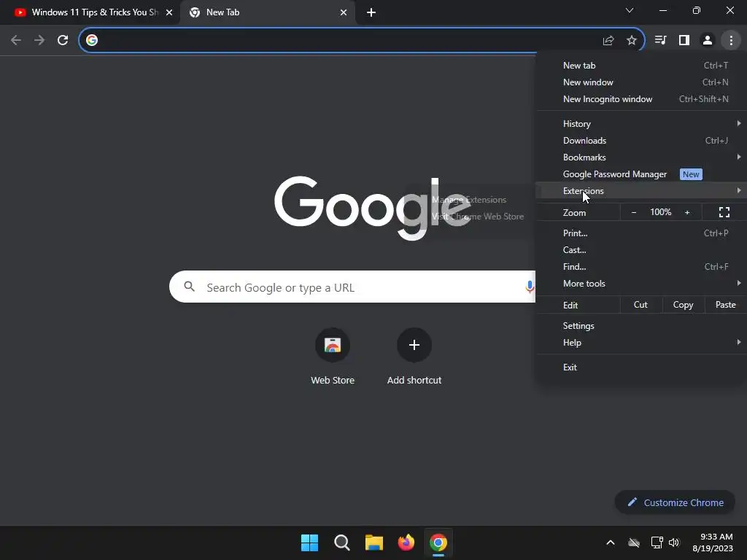Open Windows taskbar search
Viewport: 747px width, 560px height.
click(x=341, y=542)
